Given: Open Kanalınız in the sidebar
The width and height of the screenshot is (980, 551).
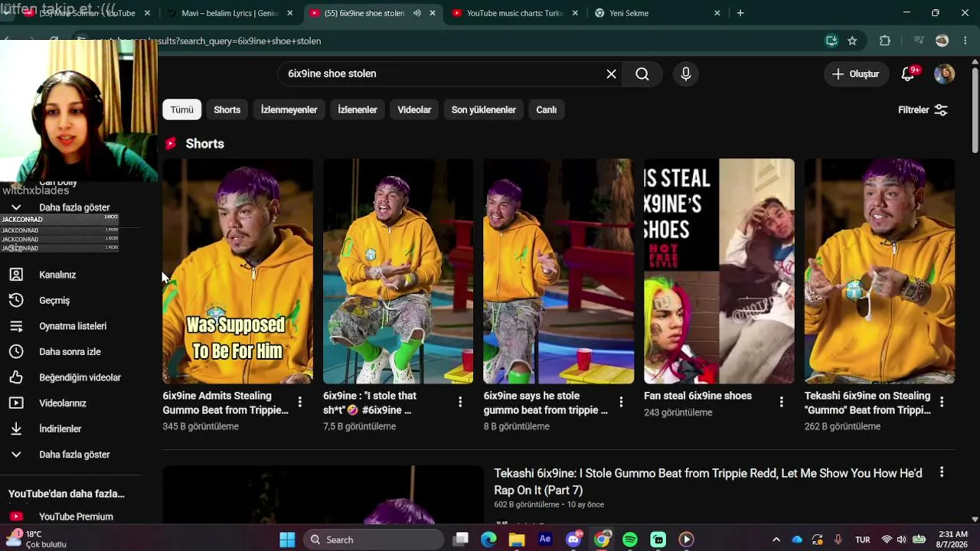Looking at the screenshot, I should tap(57, 275).
